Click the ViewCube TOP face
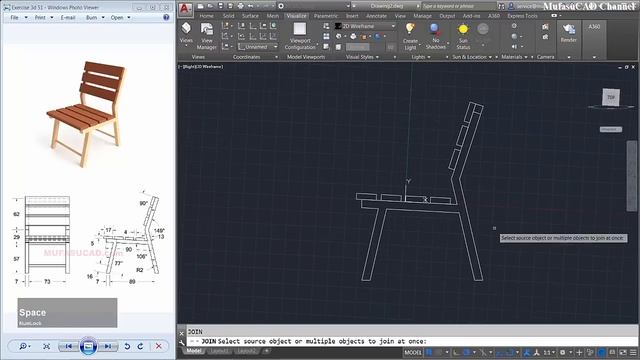Screen dimensions: 640x360 point(611,97)
